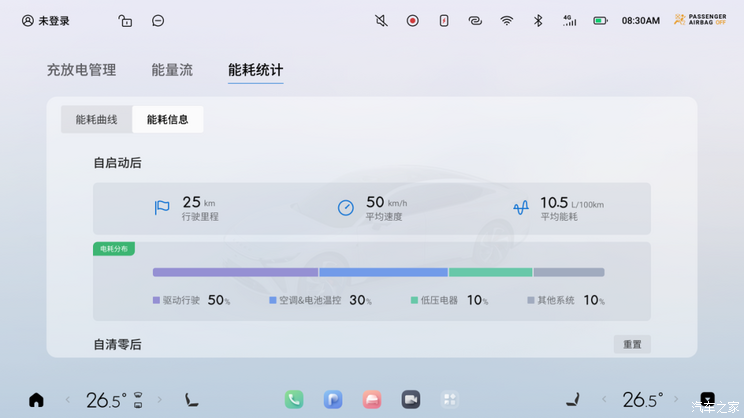Switch to the 充放电管理 tab
Image resolution: width=744 pixels, height=418 pixels.
[81, 70]
